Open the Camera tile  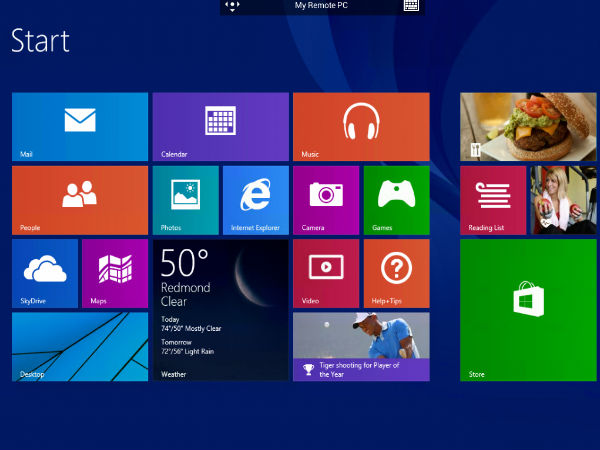326,200
